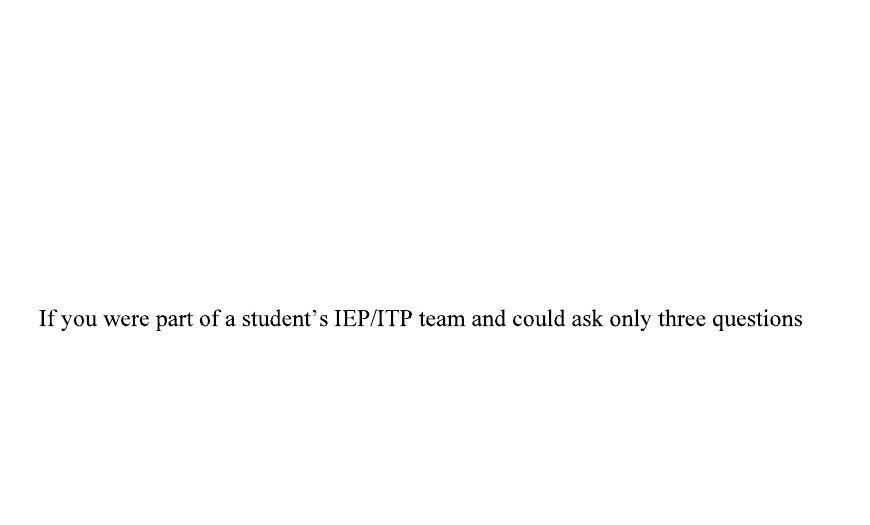Click the word "could" in the sentence

[538, 319]
